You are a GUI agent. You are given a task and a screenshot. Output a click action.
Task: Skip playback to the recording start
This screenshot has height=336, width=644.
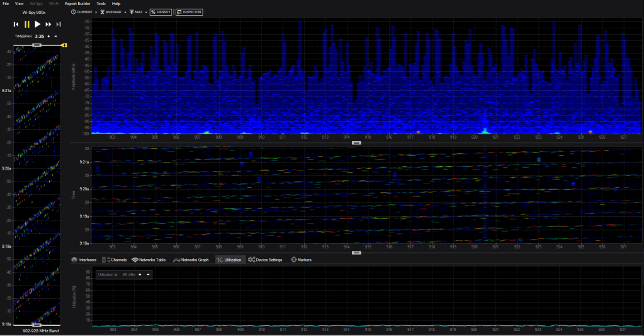pos(16,24)
